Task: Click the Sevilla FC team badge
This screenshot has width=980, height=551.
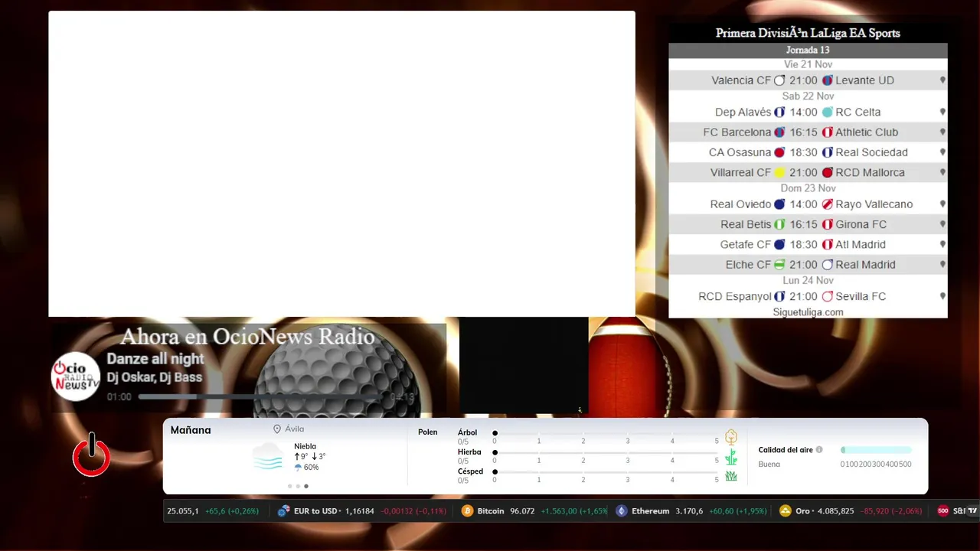Action: (x=827, y=296)
